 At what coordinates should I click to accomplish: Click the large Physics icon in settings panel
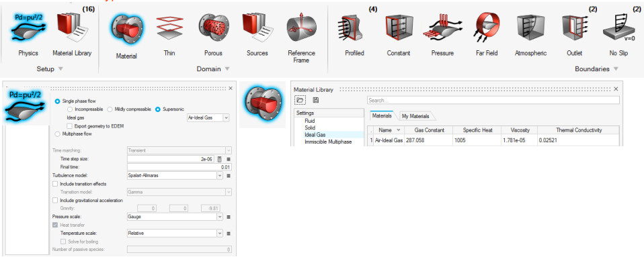pos(26,107)
